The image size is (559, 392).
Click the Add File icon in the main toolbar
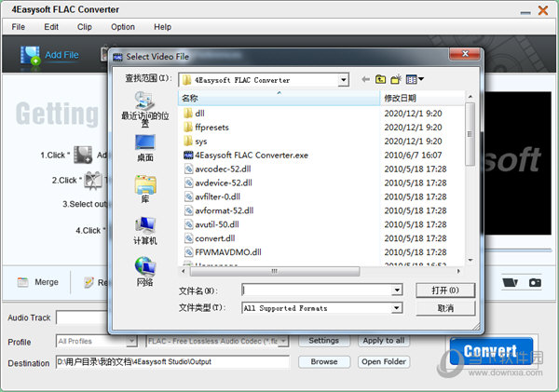click(x=30, y=56)
